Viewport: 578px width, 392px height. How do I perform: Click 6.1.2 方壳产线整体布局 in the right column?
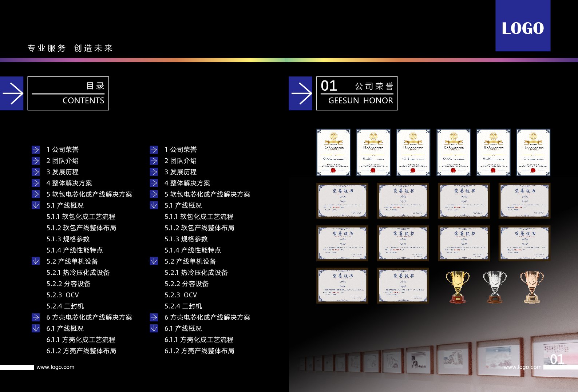pos(199,351)
